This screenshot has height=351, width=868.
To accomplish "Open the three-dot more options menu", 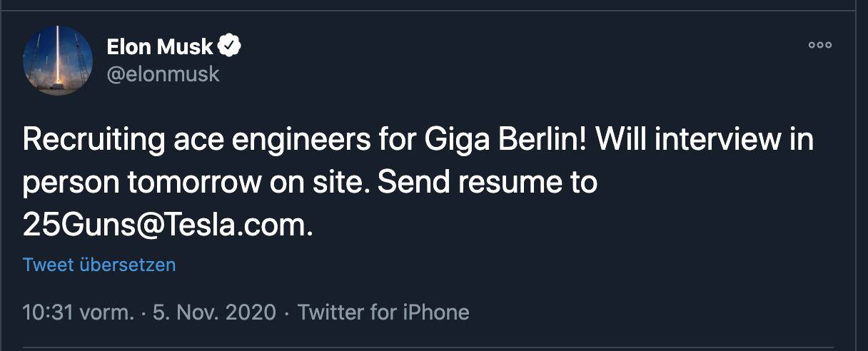I will pos(819,46).
